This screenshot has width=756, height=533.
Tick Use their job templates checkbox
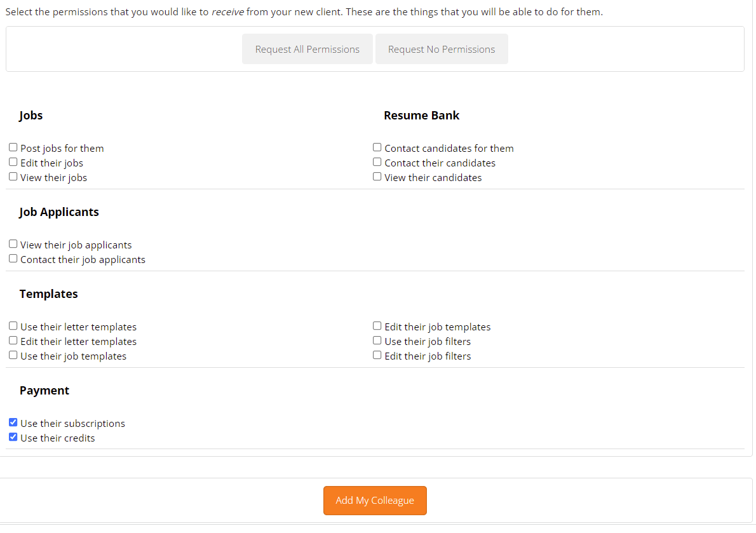pos(13,355)
